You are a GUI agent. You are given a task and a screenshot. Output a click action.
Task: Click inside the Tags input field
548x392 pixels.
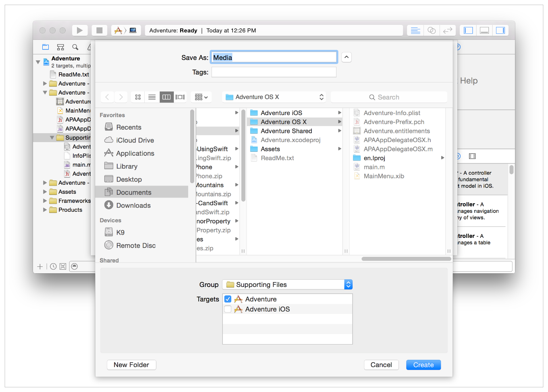pyautogui.click(x=274, y=72)
